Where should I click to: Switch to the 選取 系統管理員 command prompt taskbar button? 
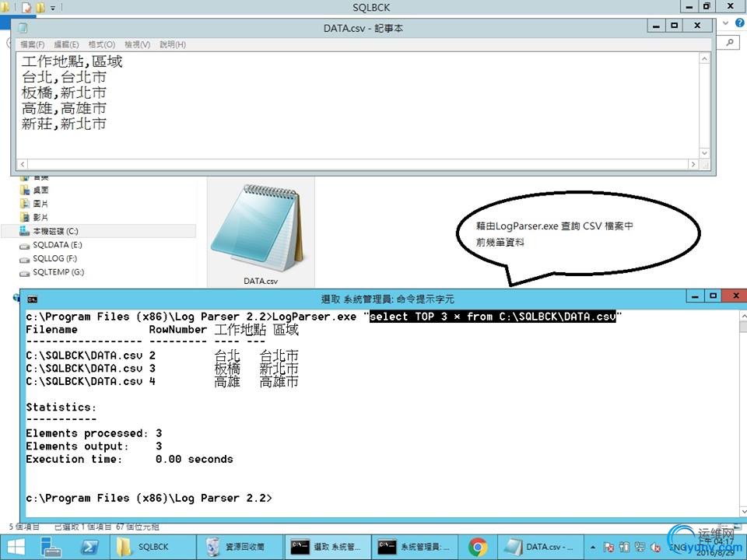(327, 547)
